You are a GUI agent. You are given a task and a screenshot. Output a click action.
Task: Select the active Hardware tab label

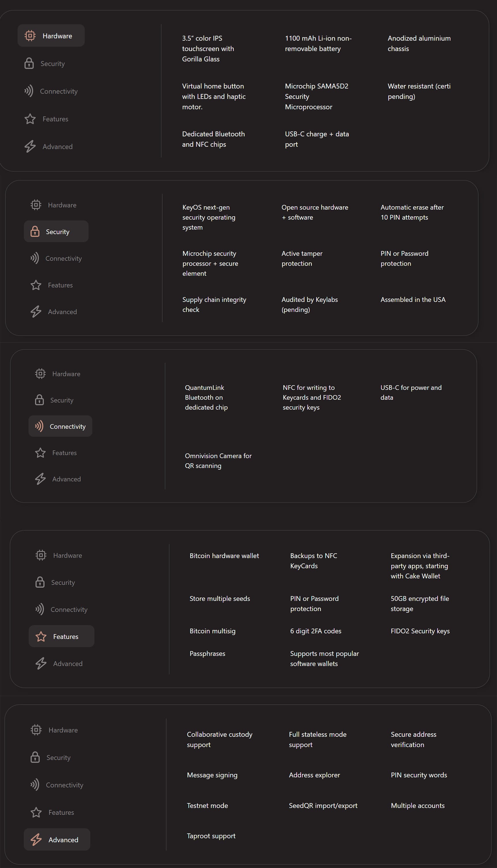pos(57,36)
